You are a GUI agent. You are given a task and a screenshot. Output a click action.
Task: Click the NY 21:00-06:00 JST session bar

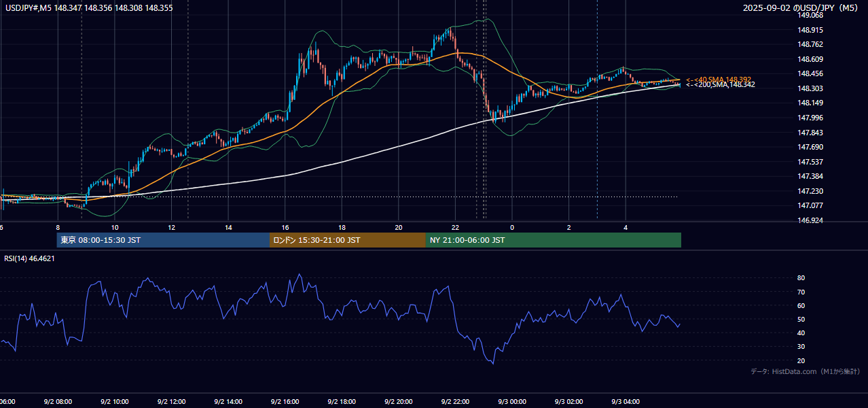pos(554,240)
